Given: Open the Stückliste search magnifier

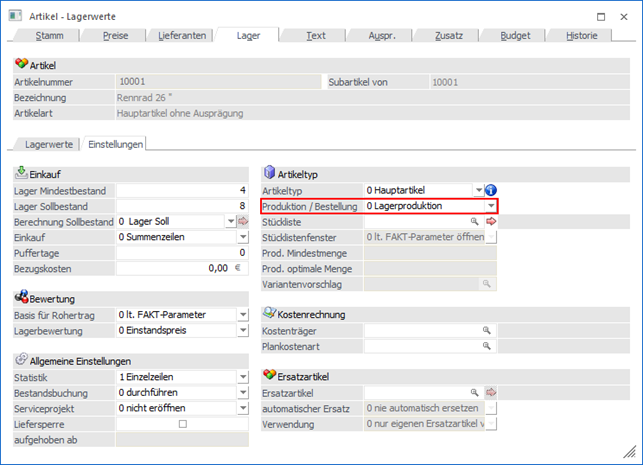Looking at the screenshot, I should 476,221.
